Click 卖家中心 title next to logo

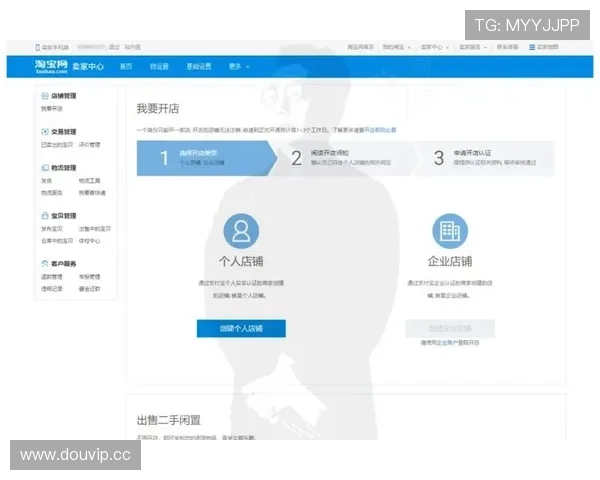click(x=88, y=67)
